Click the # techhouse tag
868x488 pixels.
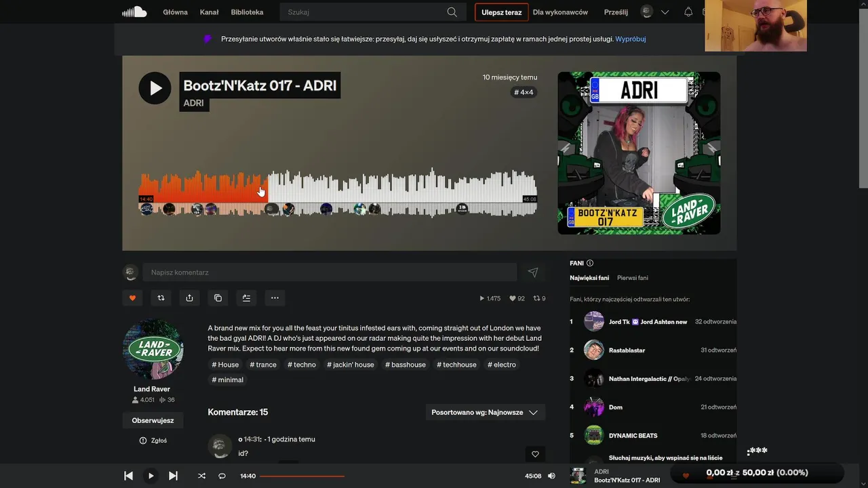(457, 365)
